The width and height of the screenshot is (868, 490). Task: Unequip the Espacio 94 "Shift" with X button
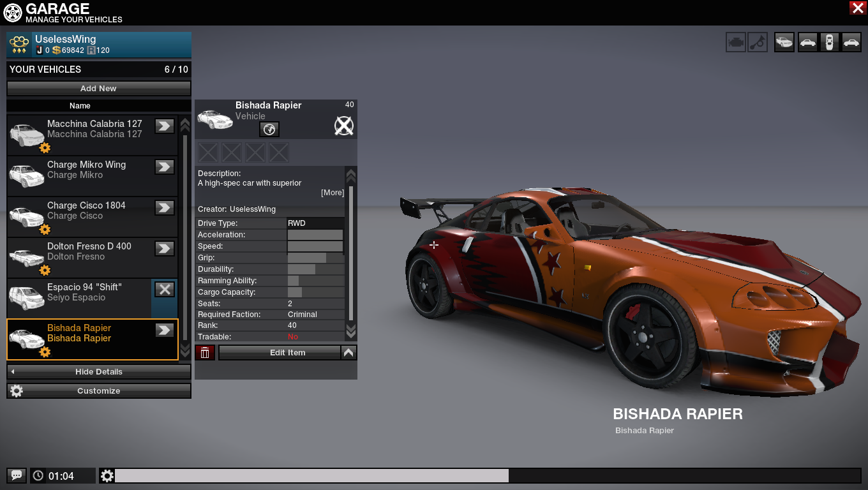tap(165, 289)
